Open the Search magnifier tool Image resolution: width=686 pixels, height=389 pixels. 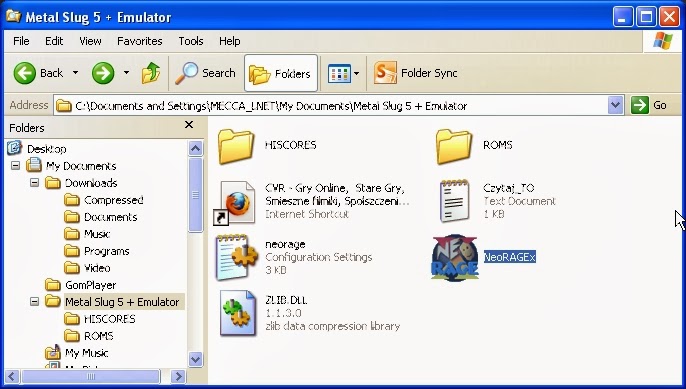(x=205, y=73)
